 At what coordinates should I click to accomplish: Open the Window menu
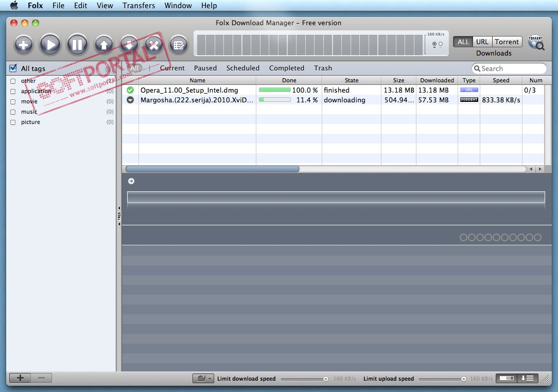(x=178, y=6)
